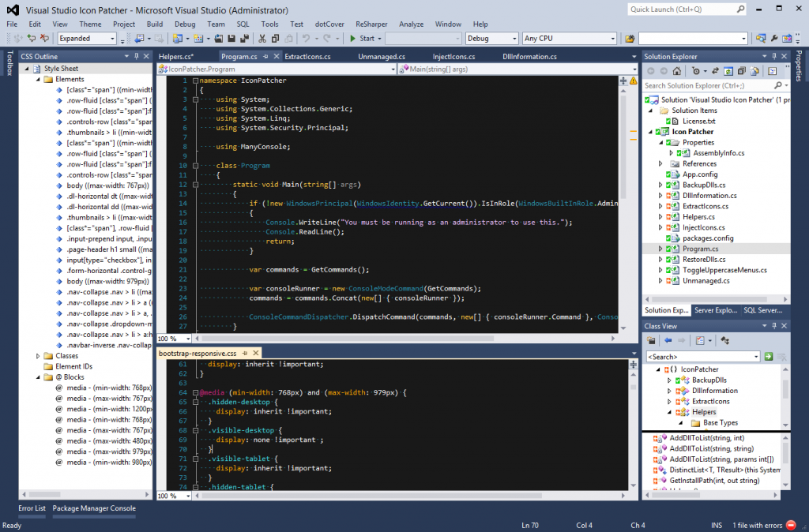Click the Cut scissors icon
This screenshot has height=532, width=809.
(262, 38)
